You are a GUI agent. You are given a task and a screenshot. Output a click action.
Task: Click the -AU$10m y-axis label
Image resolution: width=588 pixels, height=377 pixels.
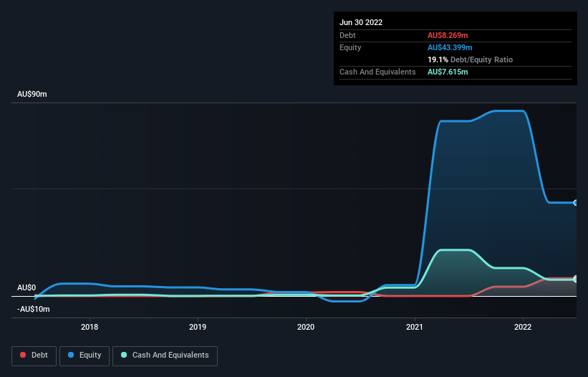pos(34,309)
